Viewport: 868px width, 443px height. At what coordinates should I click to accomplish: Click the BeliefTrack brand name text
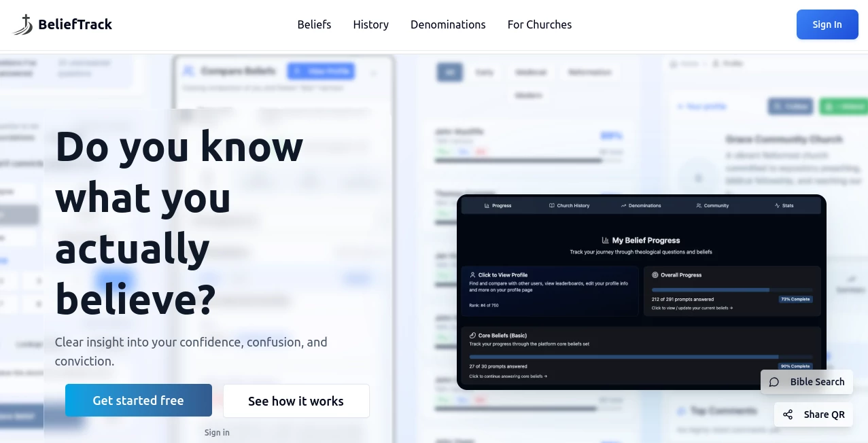point(75,24)
